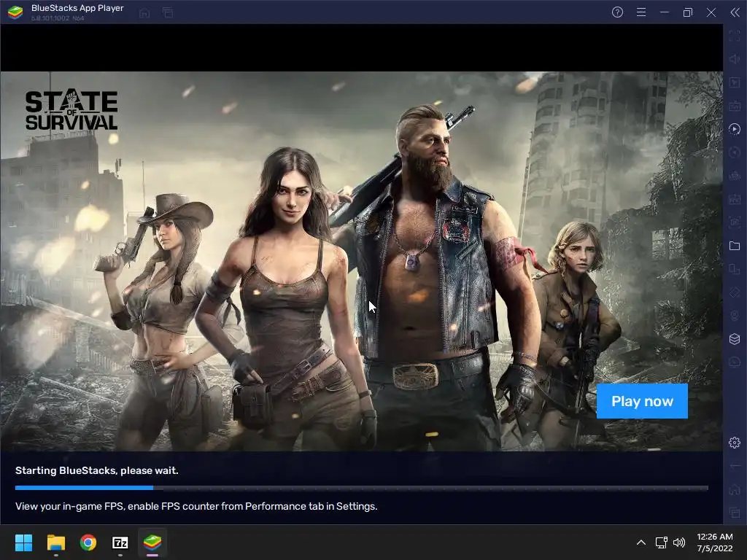Open Multi-instance Manager stacked layers icon
This screenshot has height=560, width=747.
coord(735,339)
